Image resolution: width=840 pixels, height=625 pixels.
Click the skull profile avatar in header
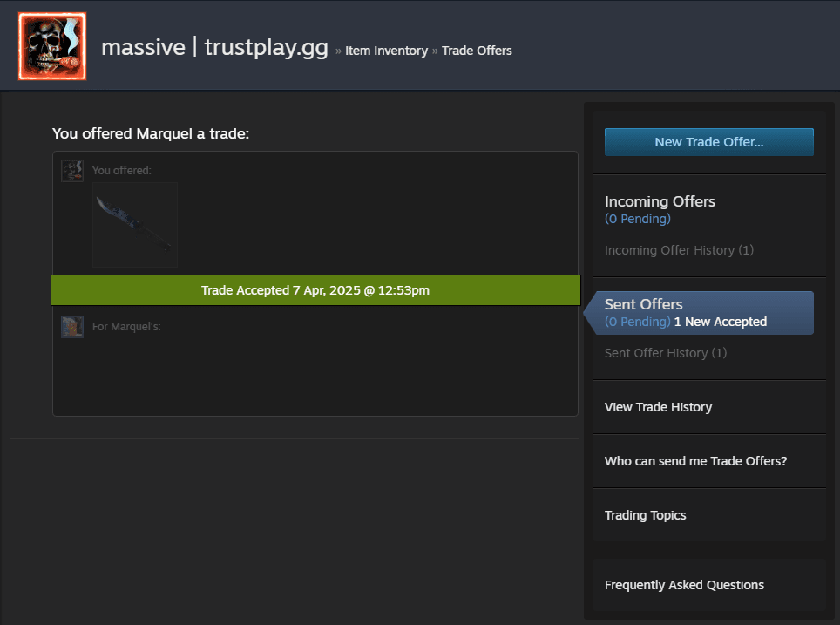(52, 46)
